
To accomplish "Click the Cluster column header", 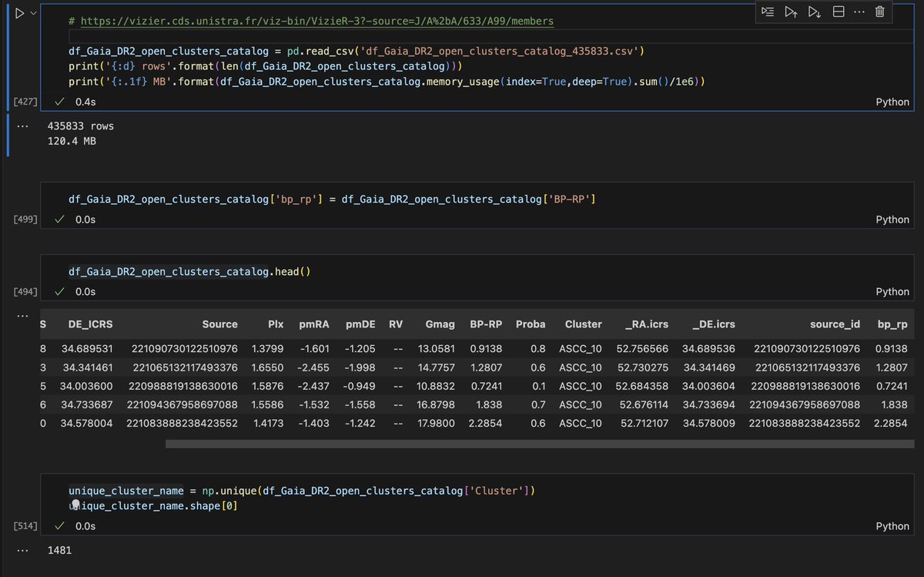I will pyautogui.click(x=583, y=324).
